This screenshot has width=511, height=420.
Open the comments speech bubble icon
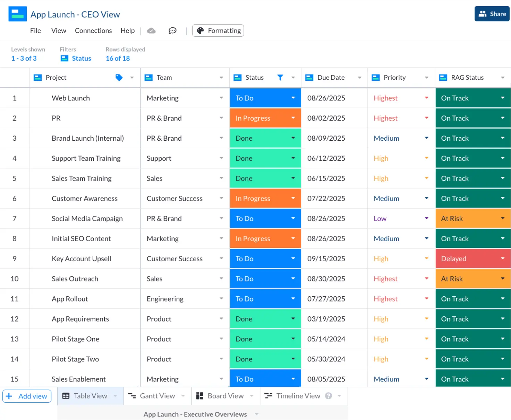tap(172, 30)
